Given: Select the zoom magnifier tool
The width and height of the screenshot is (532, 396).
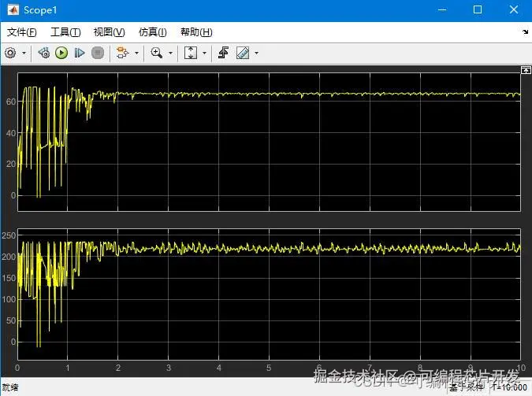Looking at the screenshot, I should pos(156,53).
